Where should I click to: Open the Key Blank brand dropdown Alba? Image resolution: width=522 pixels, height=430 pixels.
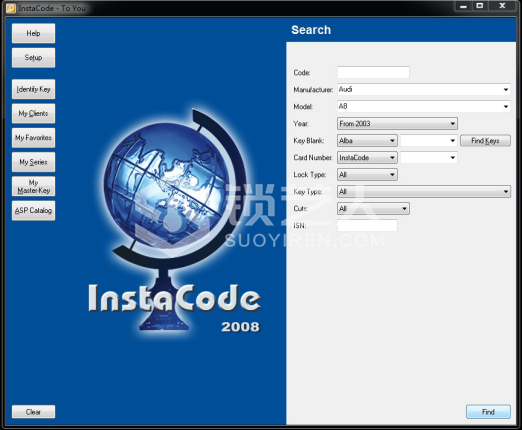pyautogui.click(x=367, y=141)
